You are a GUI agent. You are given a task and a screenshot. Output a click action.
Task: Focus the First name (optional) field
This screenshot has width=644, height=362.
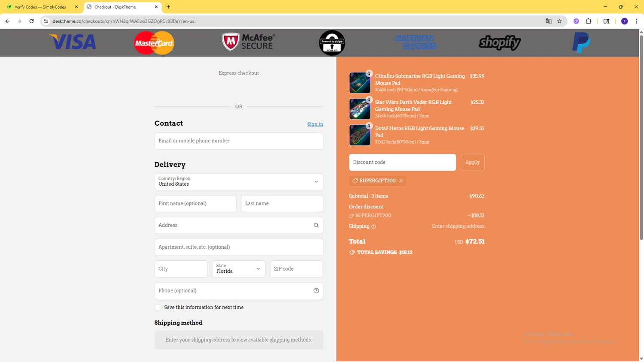(x=195, y=204)
